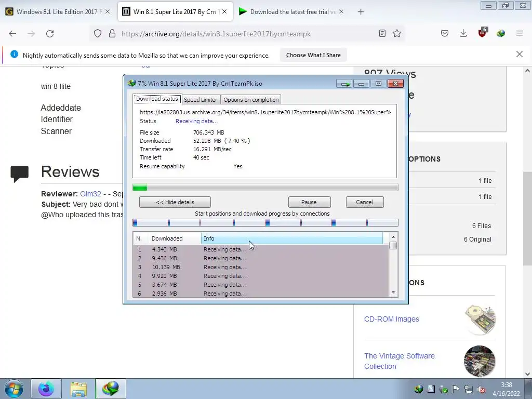Click the download URL text in IDM
This screenshot has height=399, width=532.
click(265, 112)
